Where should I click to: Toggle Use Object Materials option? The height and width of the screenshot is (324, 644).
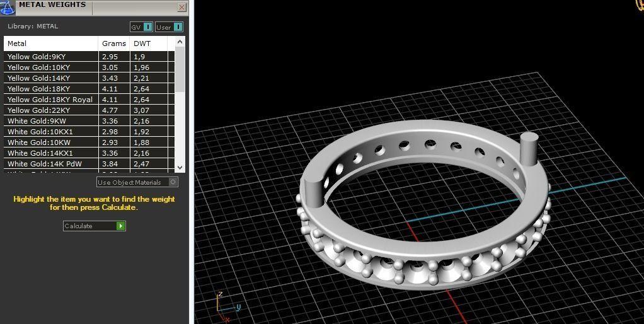click(x=137, y=182)
